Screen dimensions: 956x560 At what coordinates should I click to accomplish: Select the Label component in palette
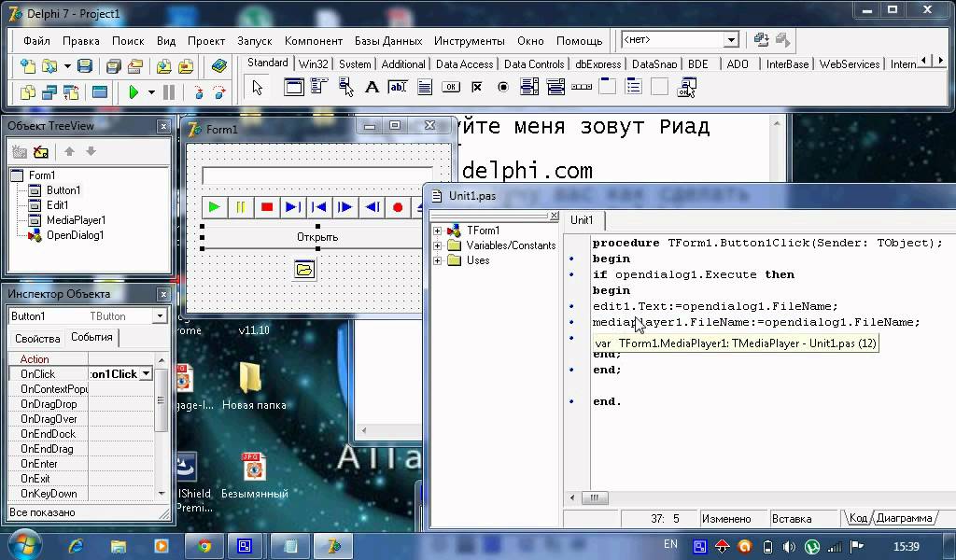click(372, 87)
